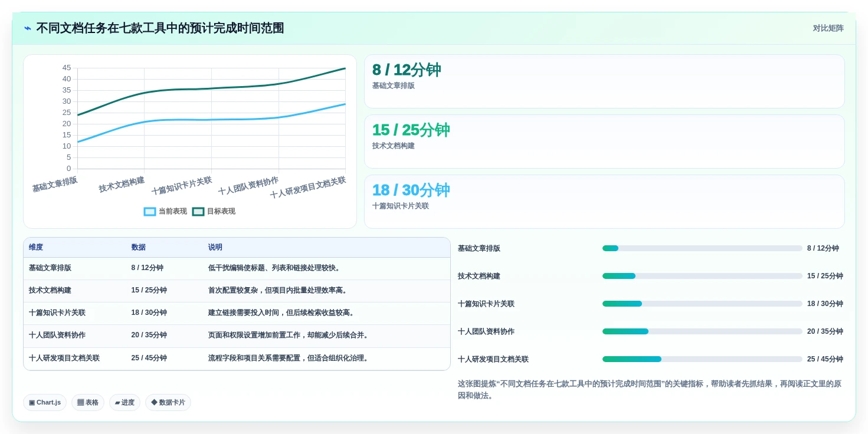Click the summary paragraph 这张图提炼
Viewport: 868px width, 434px height.
(649, 390)
